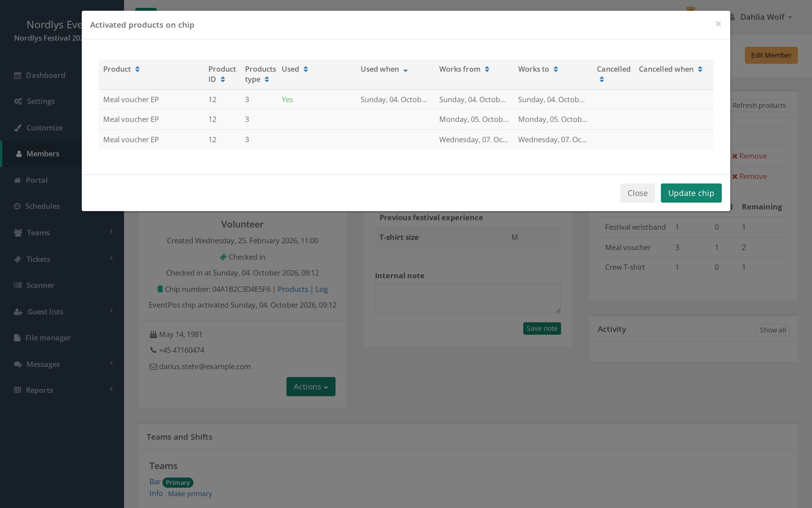The height and width of the screenshot is (508, 812).
Task: Sort by Used when column
Action: (384, 69)
